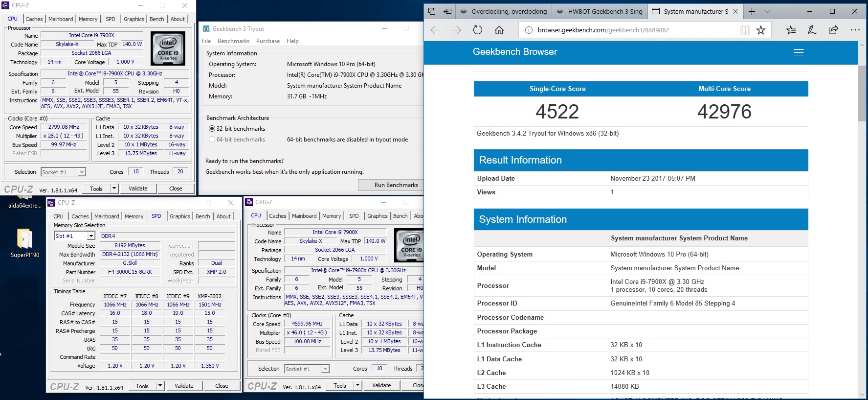Click the Geekbench Browser header title link
This screenshot has height=400, width=868.
(x=515, y=52)
